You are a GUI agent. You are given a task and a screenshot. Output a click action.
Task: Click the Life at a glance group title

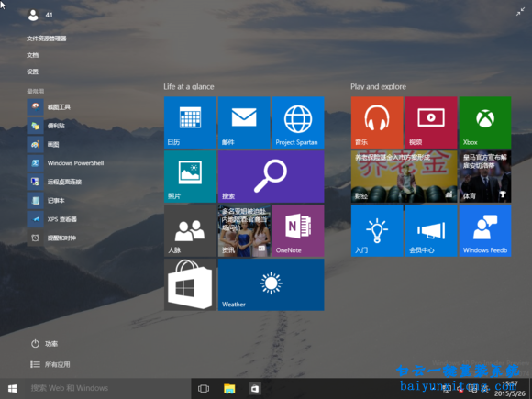(x=189, y=87)
